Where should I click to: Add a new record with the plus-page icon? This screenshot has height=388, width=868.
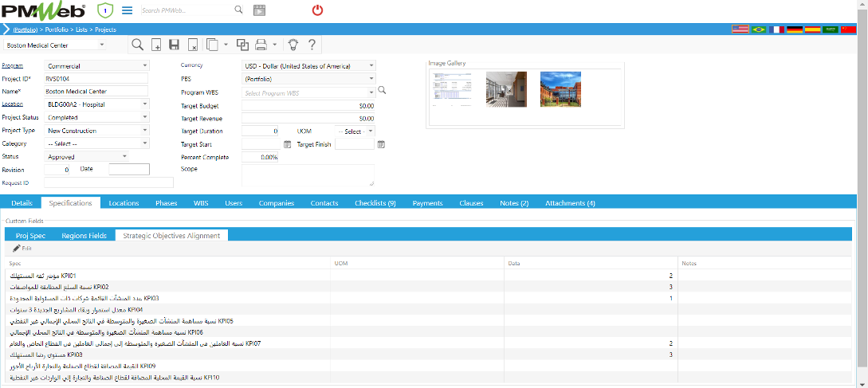coord(156,45)
